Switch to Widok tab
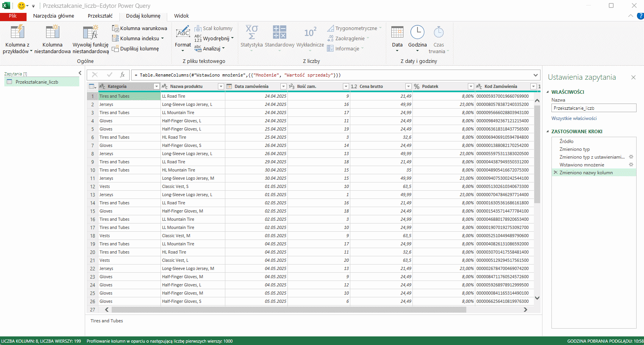The height and width of the screenshot is (345, 644). coord(181,16)
